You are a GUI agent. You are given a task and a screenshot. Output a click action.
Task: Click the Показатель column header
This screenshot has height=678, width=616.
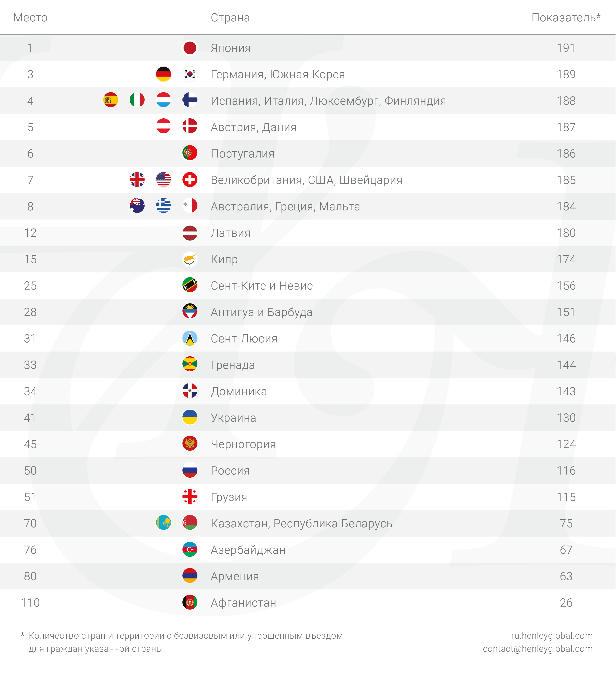coord(566,18)
